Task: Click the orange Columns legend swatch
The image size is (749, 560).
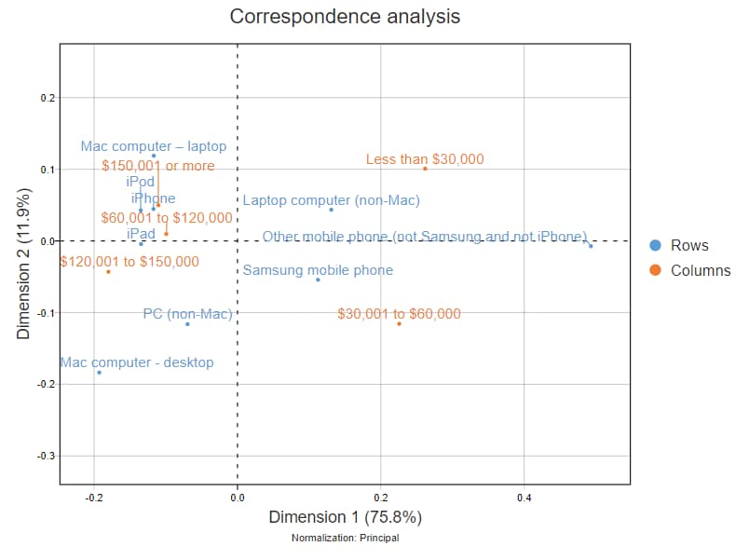Action: [655, 270]
